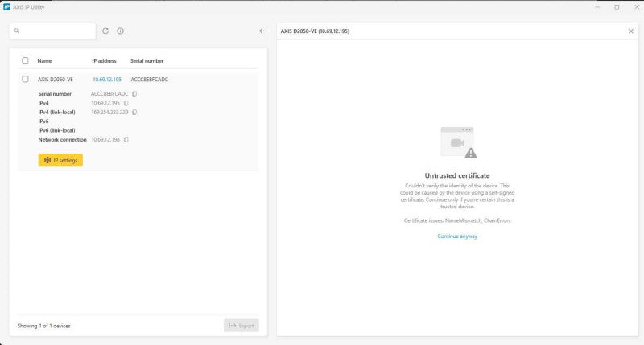
Task: Copy the link-local IPv4 address 169.254.223.229
Action: 134,112
